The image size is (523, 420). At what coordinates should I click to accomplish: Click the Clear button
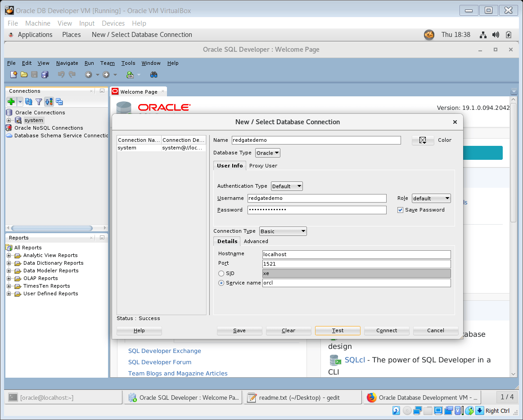click(x=289, y=330)
